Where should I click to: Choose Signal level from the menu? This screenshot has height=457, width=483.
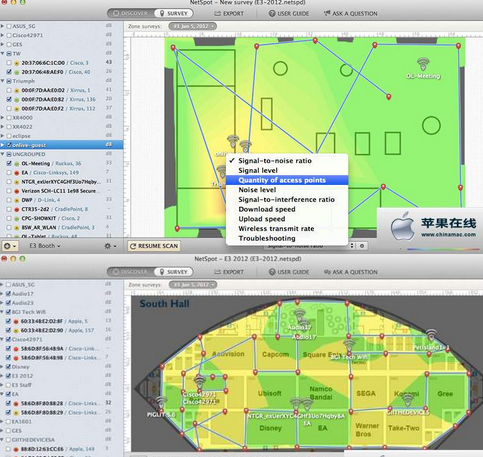pyautogui.click(x=287, y=170)
